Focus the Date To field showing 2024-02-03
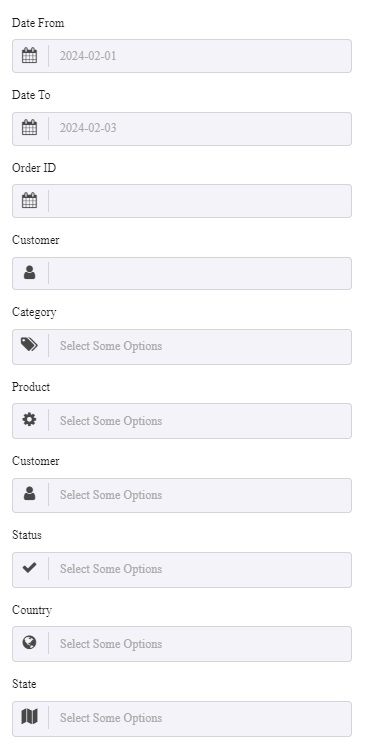Viewport: 365px width, 752px height. click(200, 129)
